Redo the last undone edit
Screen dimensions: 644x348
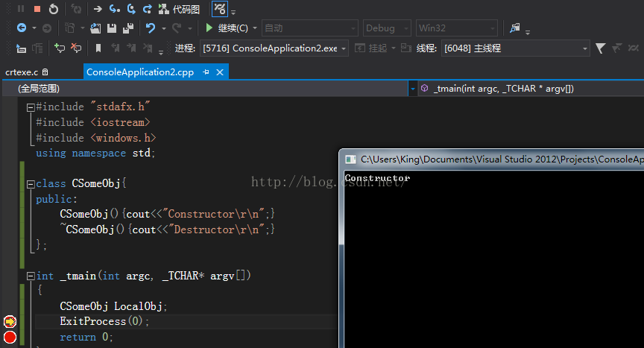pyautogui.click(x=177, y=28)
